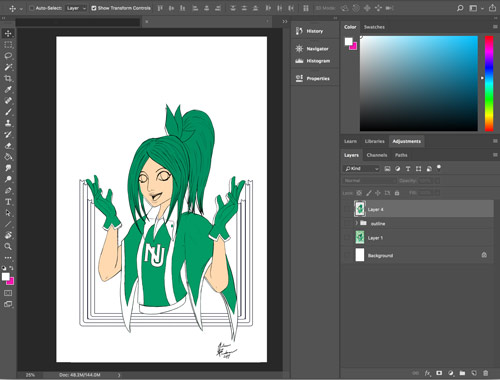Create a new group folder
The height and width of the screenshot is (380, 500).
pyautogui.click(x=462, y=373)
